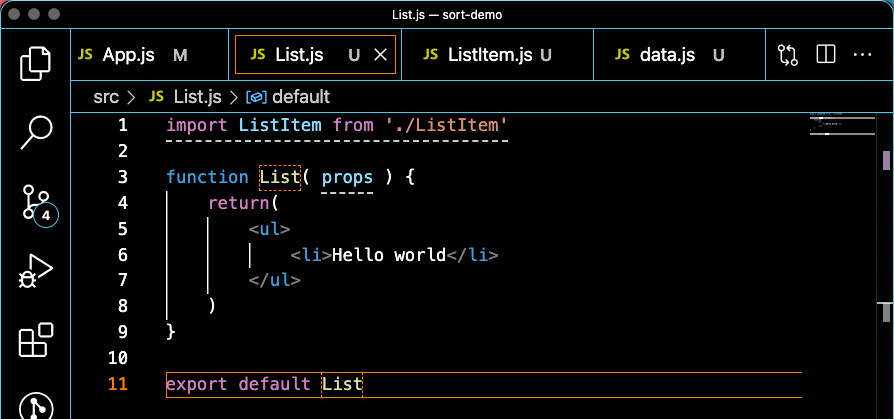Click the './ListItem' import string

click(x=446, y=125)
